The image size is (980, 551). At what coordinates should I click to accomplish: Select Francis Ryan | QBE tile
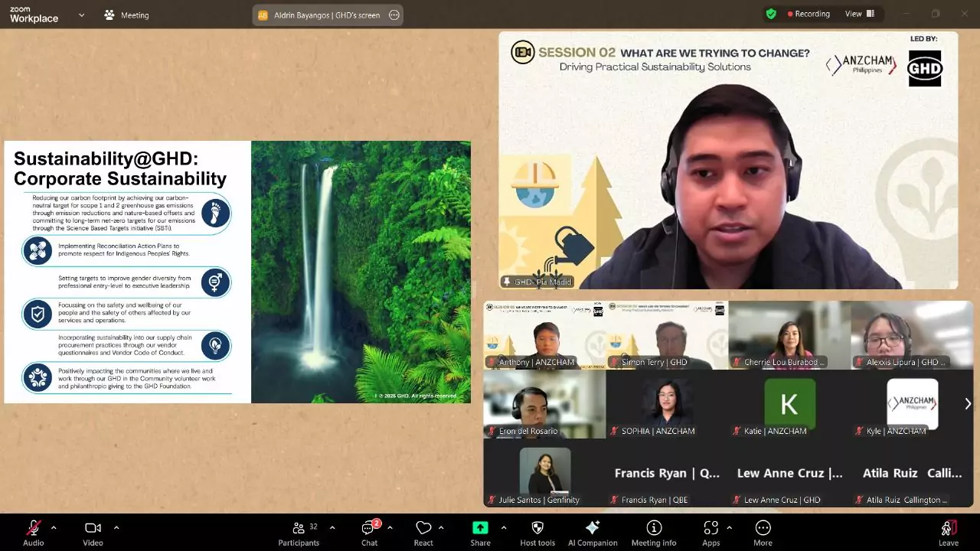[667, 473]
